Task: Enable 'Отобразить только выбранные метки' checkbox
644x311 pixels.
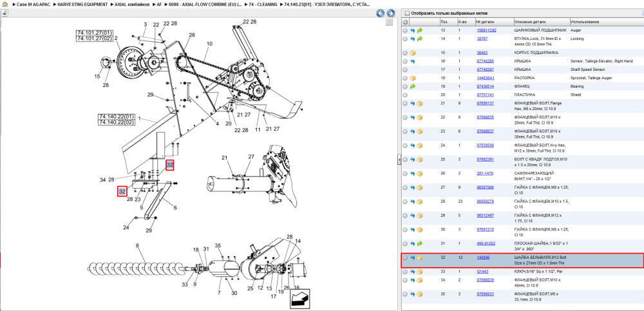Action: (x=407, y=13)
